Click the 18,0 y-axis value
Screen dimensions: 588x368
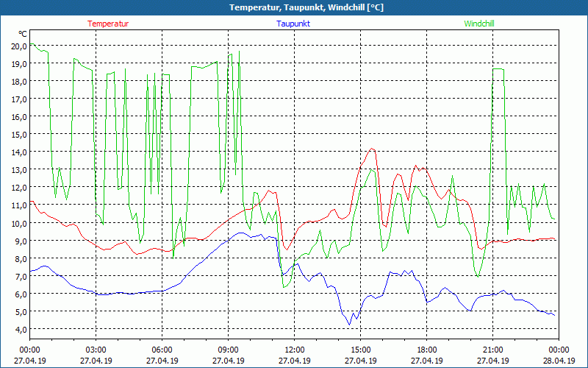click(x=20, y=82)
